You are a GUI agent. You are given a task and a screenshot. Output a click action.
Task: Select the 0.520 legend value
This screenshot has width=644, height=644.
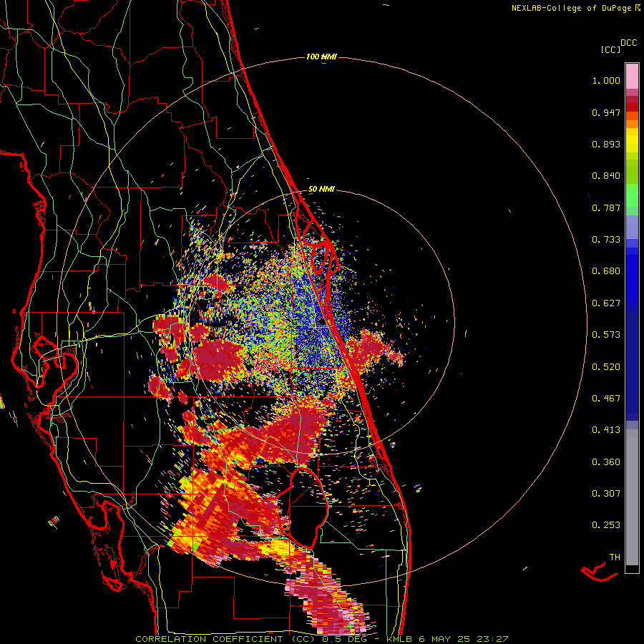point(606,367)
